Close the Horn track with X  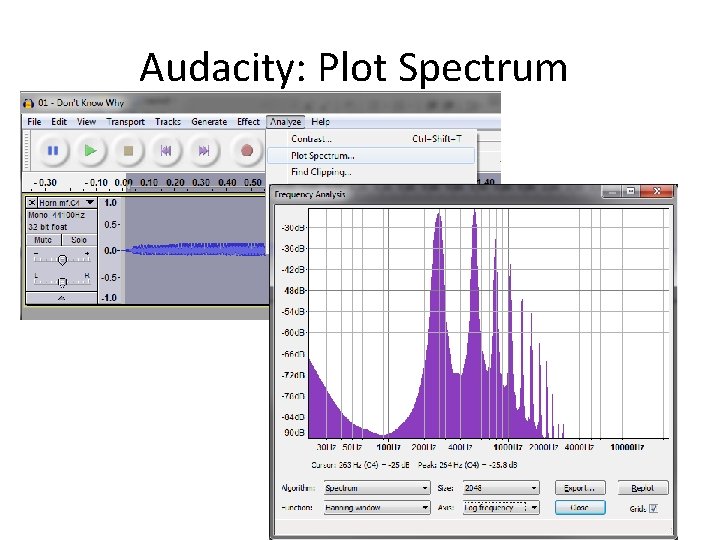click(x=32, y=202)
